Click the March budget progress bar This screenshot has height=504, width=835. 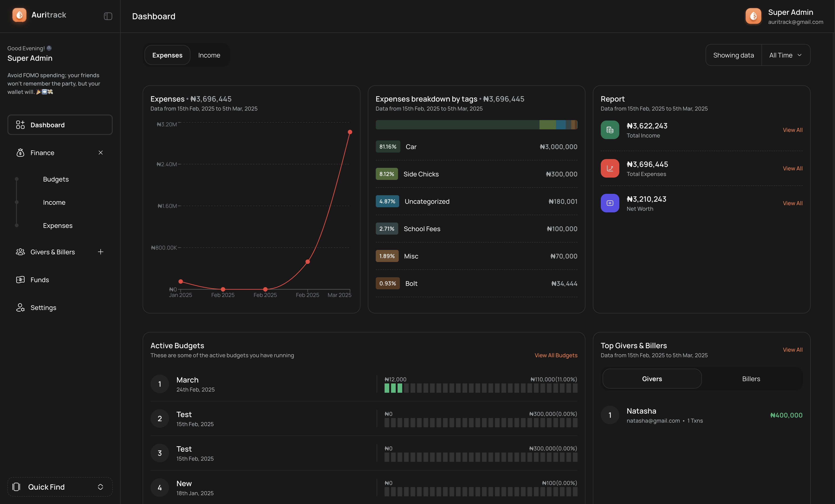coord(481,388)
